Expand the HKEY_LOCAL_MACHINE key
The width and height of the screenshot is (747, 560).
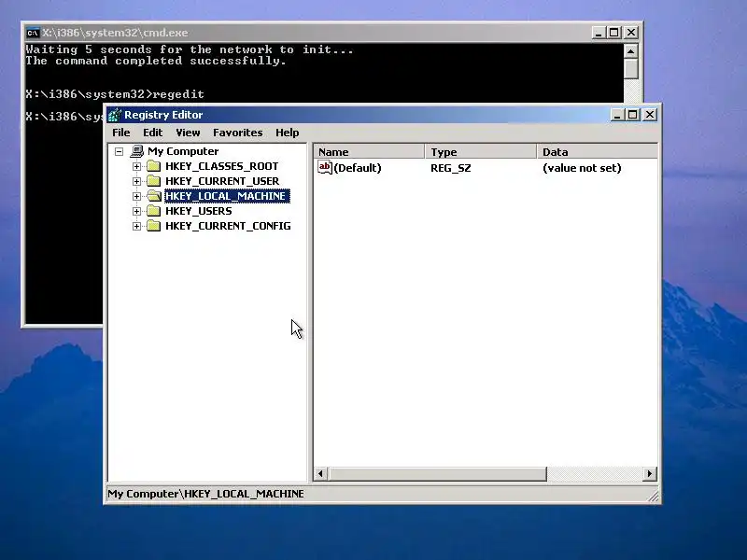(136, 196)
